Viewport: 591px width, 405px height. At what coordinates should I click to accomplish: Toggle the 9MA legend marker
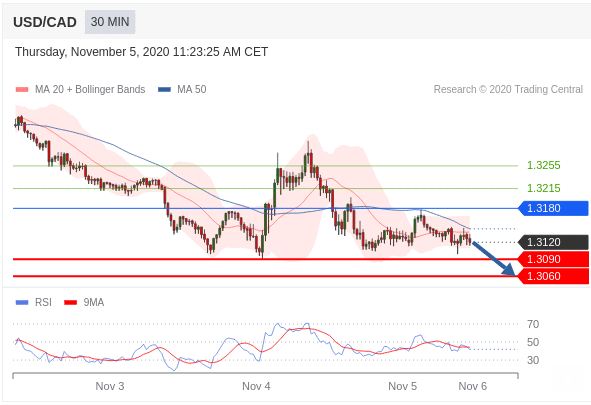[70, 302]
